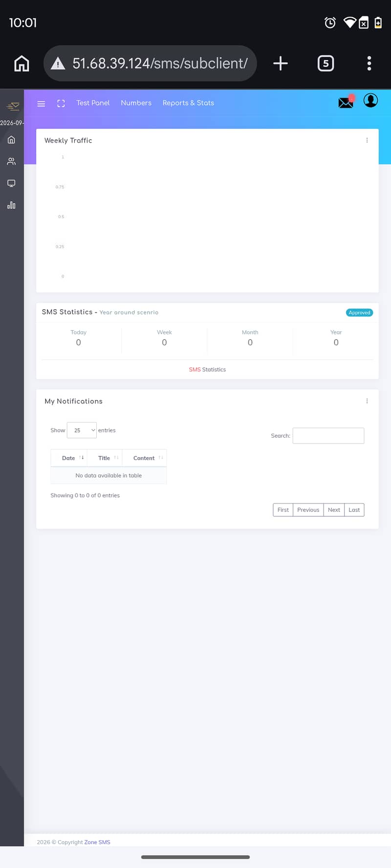Open a new browser tab
The image size is (391, 868).
click(281, 64)
